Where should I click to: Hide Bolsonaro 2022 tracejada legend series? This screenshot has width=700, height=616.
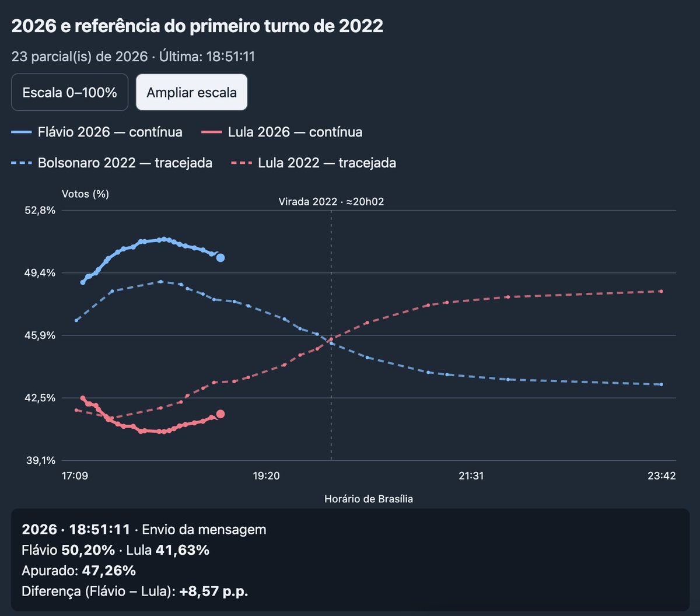(x=112, y=163)
